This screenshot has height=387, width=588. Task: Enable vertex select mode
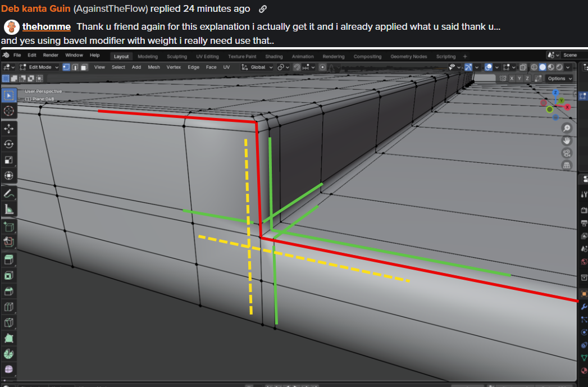(x=66, y=67)
